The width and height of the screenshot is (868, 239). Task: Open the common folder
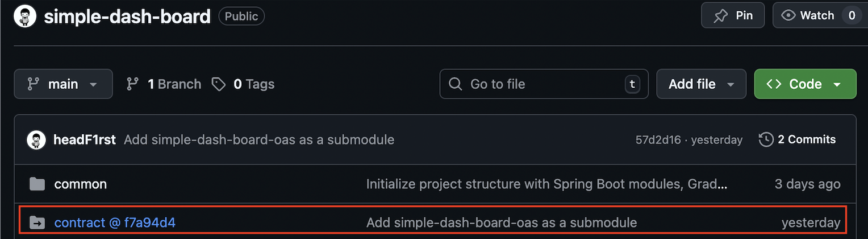[x=80, y=184]
